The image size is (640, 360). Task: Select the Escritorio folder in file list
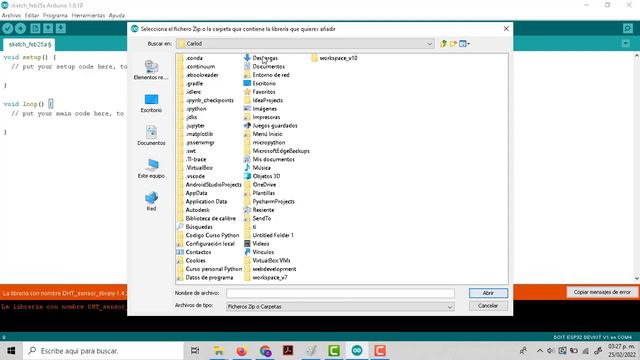pyautogui.click(x=260, y=83)
